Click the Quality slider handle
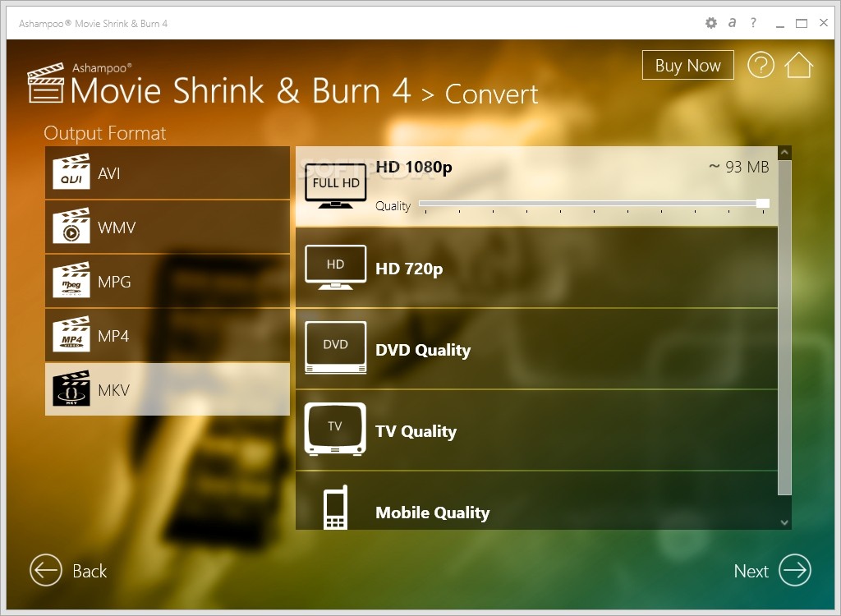 click(x=763, y=203)
